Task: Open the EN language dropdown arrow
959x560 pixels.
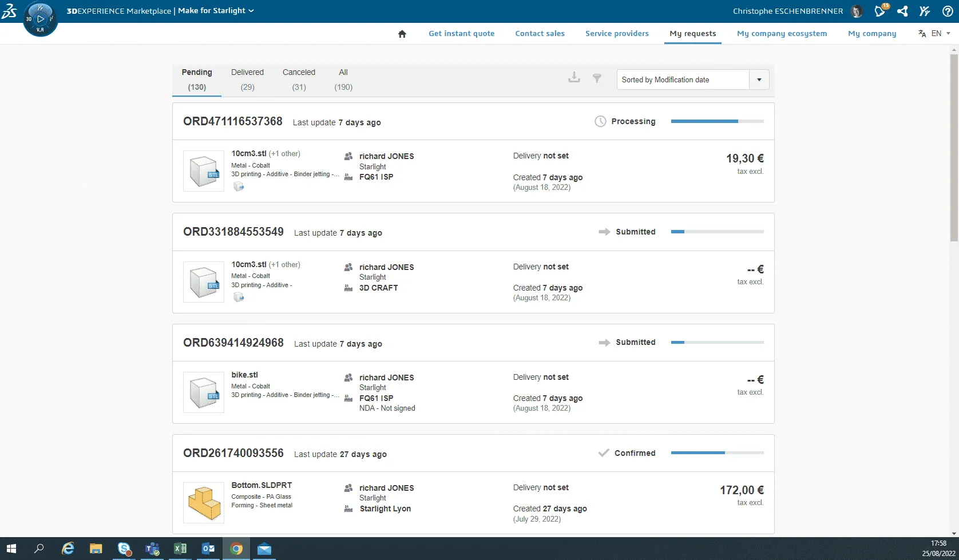Action: pos(949,33)
